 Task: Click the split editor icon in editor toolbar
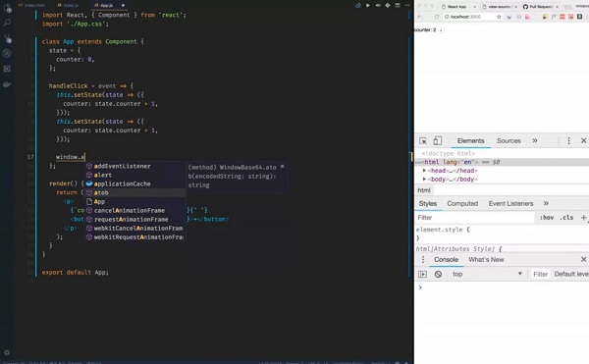pos(398,5)
